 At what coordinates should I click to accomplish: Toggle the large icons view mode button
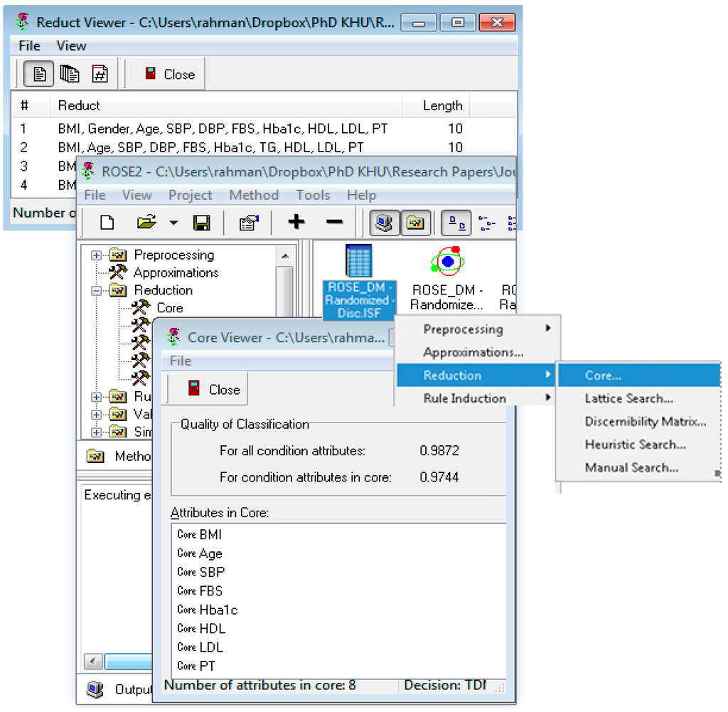(456, 223)
